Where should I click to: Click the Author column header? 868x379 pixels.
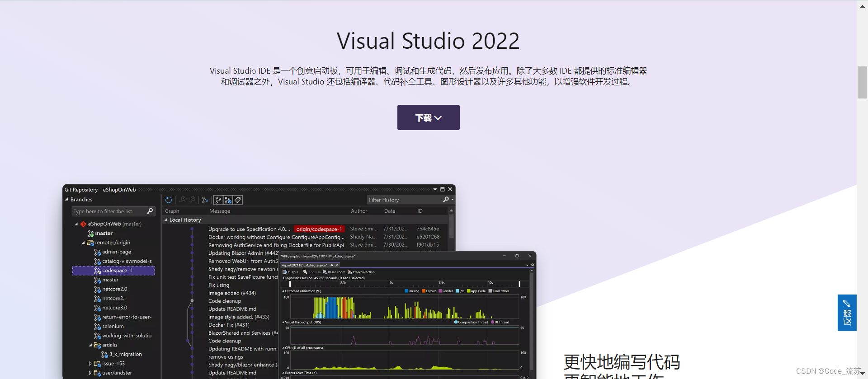tap(359, 211)
